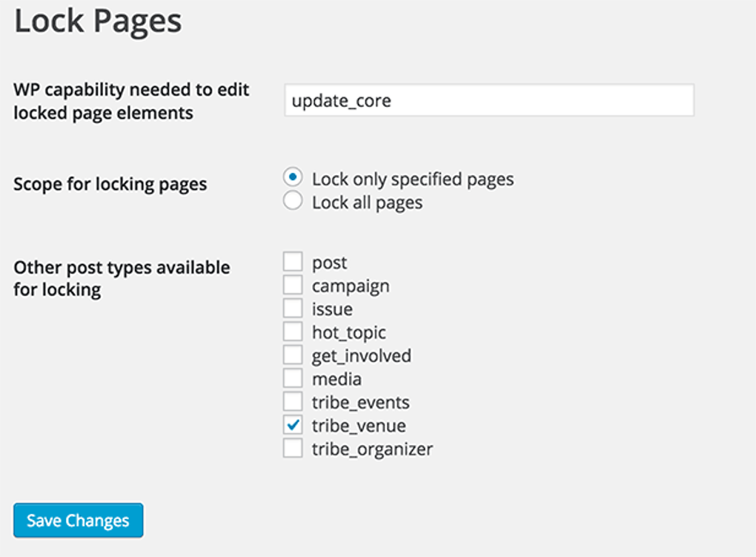Select "Lock only specified pages"

[x=292, y=178]
